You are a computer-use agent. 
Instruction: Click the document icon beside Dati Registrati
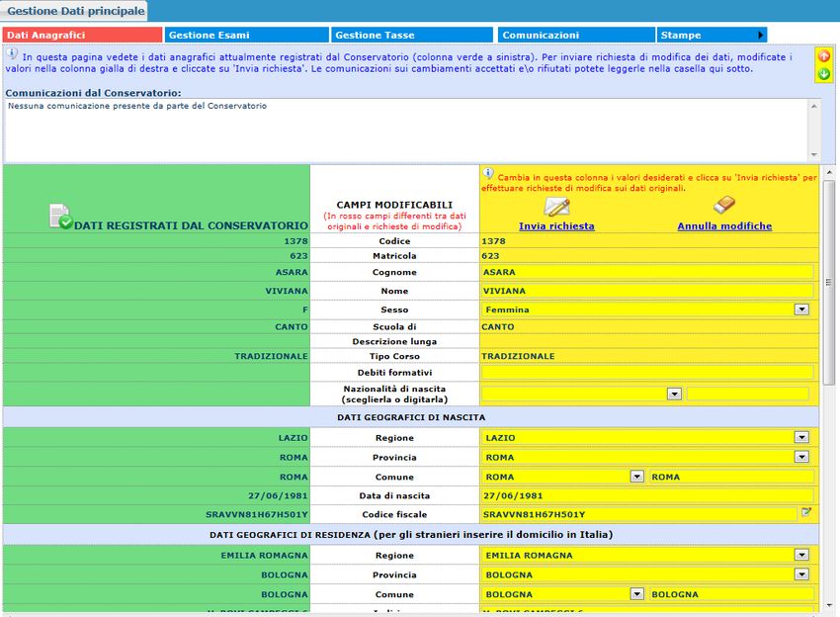click(61, 217)
